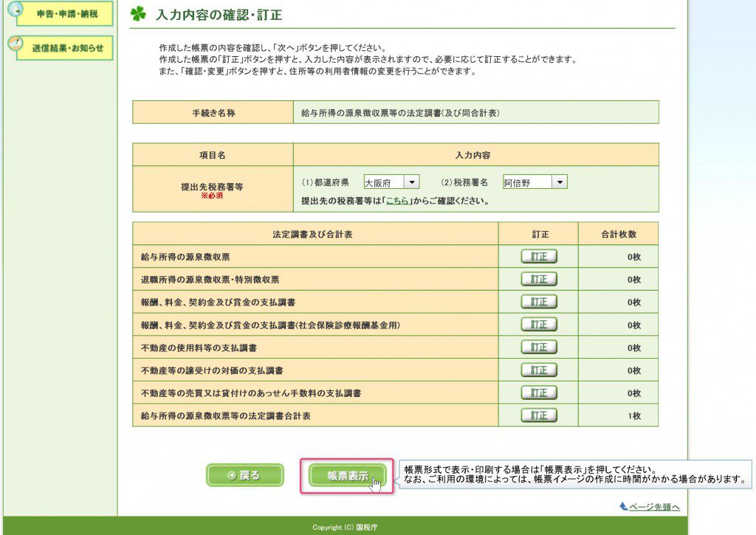Click the 合計枚数 column header
The height and width of the screenshot is (535, 756).
(x=618, y=234)
